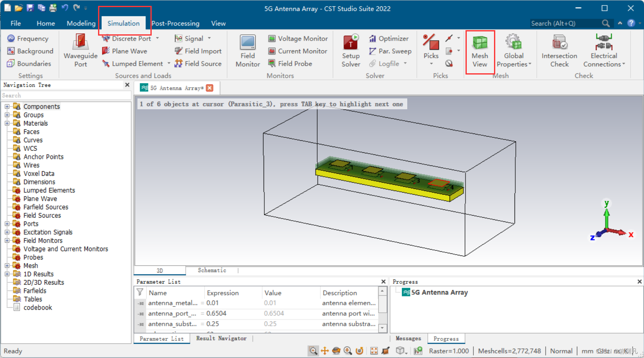The height and width of the screenshot is (358, 644).
Task: Select the antenna_port_ expression 0.6504
Action: coord(216,313)
